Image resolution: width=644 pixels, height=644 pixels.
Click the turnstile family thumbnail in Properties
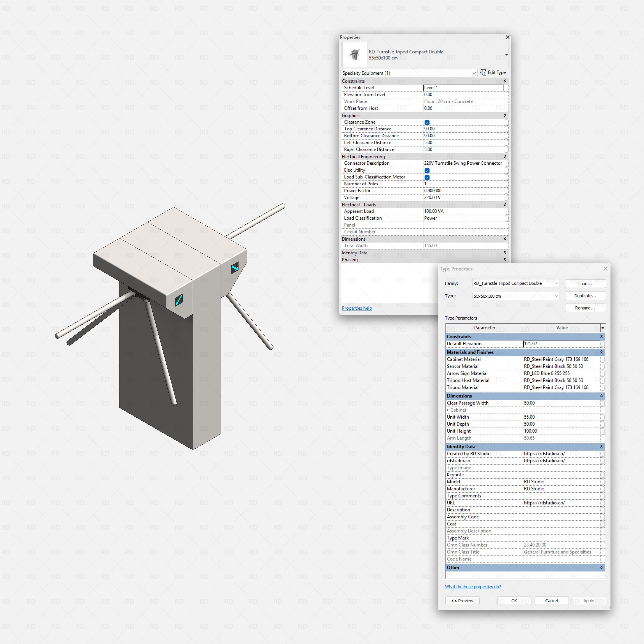355,54
